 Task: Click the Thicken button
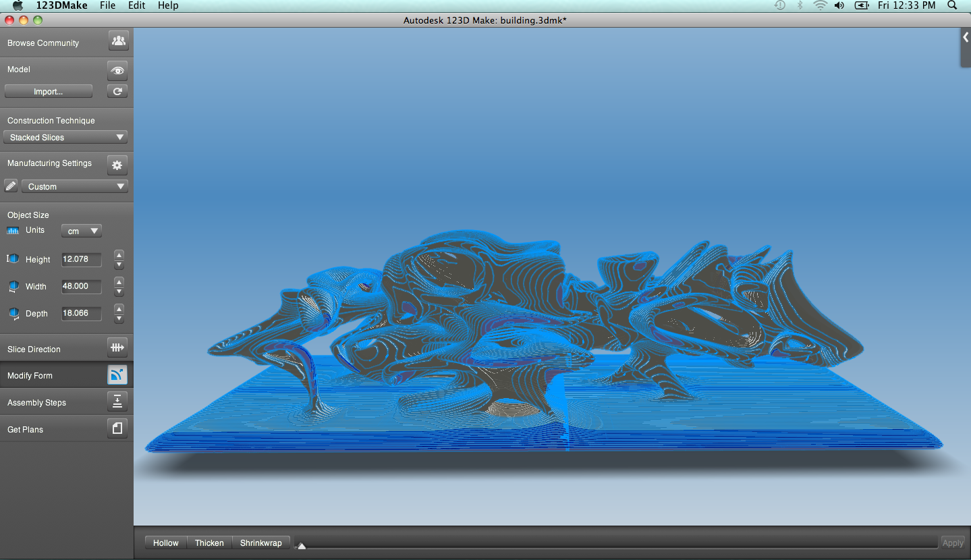[x=209, y=543]
